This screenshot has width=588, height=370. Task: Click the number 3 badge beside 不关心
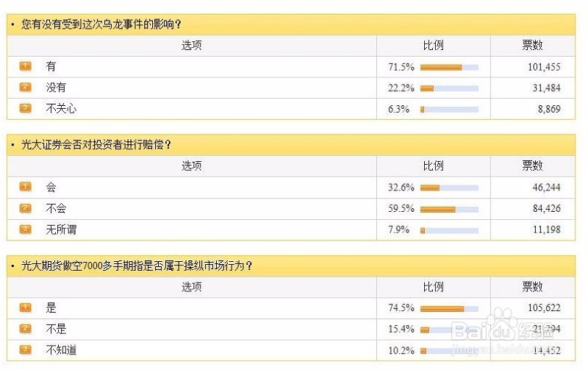click(26, 109)
